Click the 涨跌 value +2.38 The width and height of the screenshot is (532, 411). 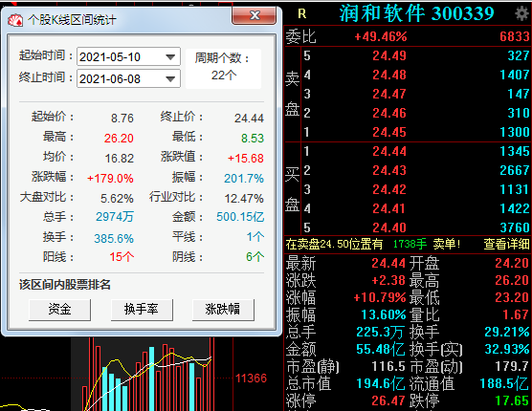click(388, 280)
